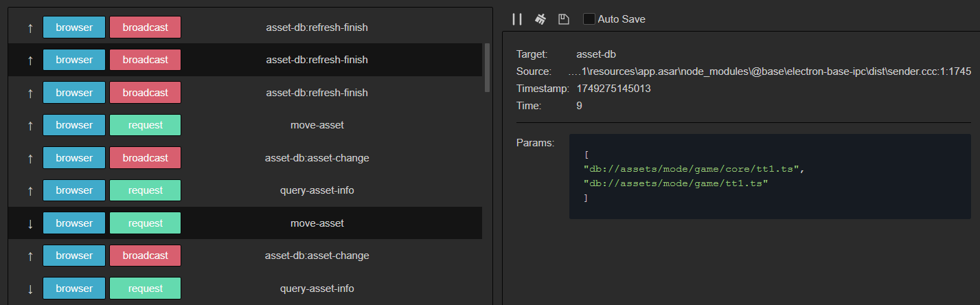The image size is (980, 305).
Task: Click the up arrow on the upward move-asset row
Action: (30, 125)
